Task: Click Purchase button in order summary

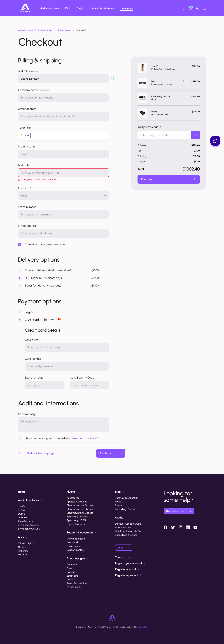Action: [x=169, y=179]
